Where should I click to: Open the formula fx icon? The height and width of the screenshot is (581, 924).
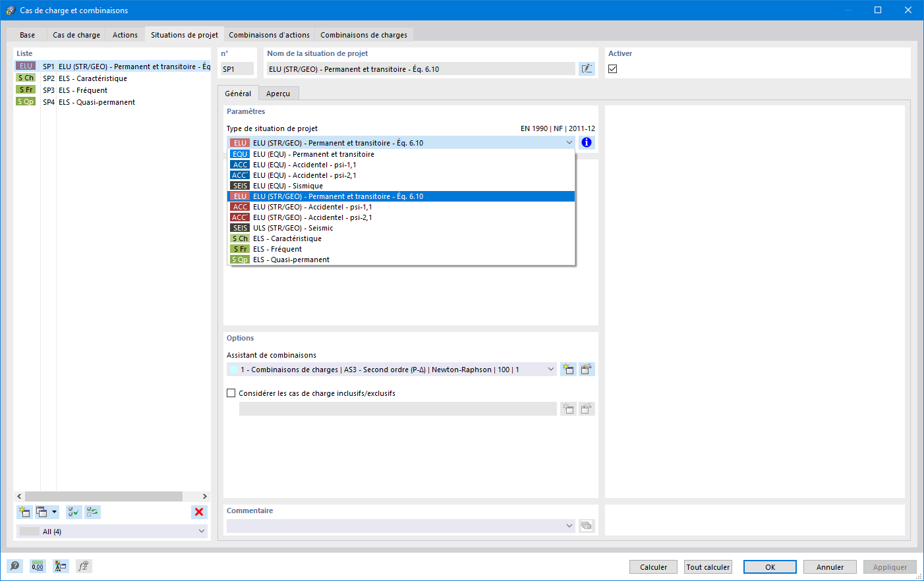point(84,566)
